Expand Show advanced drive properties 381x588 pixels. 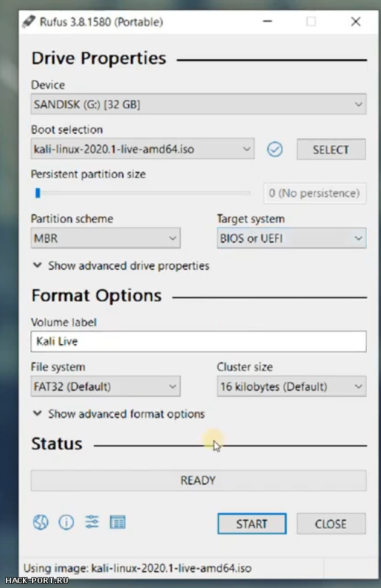[x=121, y=266]
